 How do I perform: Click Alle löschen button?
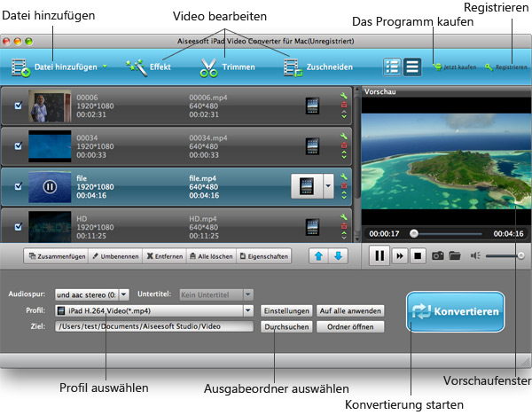tap(211, 256)
